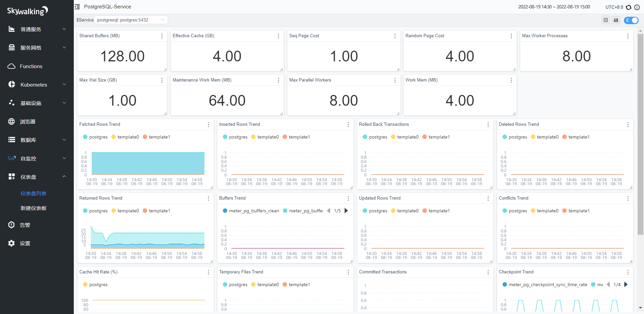Click the scrollbar down arrow
Image resolution: width=644 pixels, height=314 pixels.
pyautogui.click(x=640, y=308)
